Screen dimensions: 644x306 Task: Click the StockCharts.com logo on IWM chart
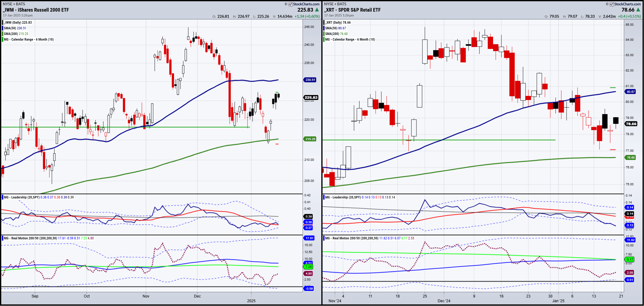tap(304, 4)
